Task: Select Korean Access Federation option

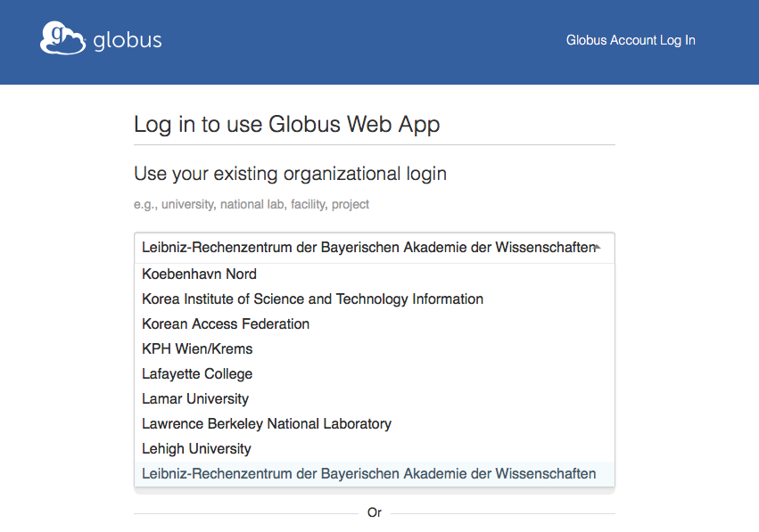Action: click(x=226, y=324)
